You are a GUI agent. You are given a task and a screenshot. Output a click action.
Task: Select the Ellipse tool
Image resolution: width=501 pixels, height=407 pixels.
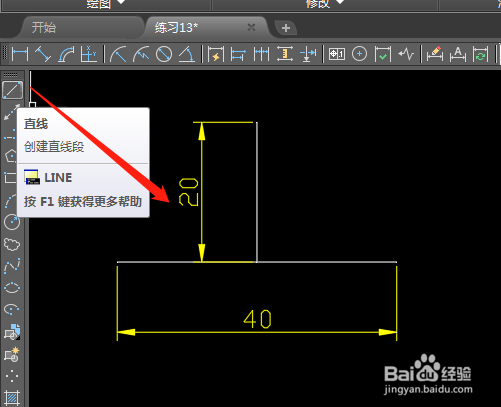tap(12, 287)
